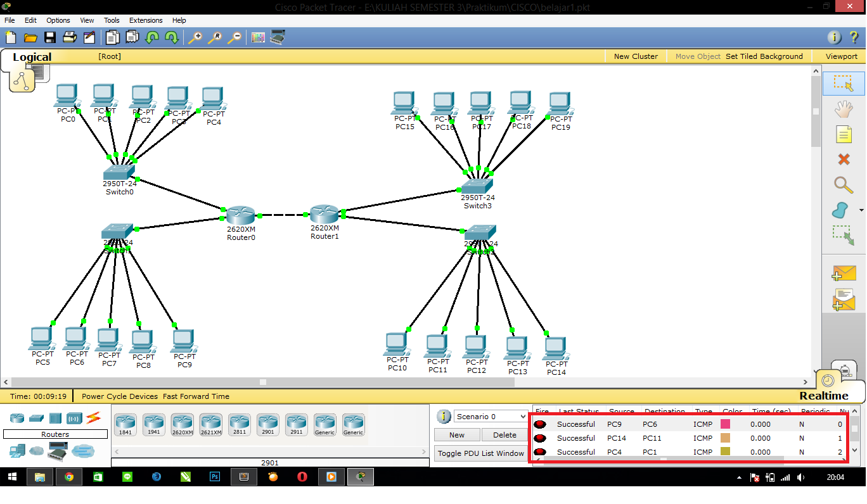
Task: Select the Move Layout hand tool
Action: (844, 109)
